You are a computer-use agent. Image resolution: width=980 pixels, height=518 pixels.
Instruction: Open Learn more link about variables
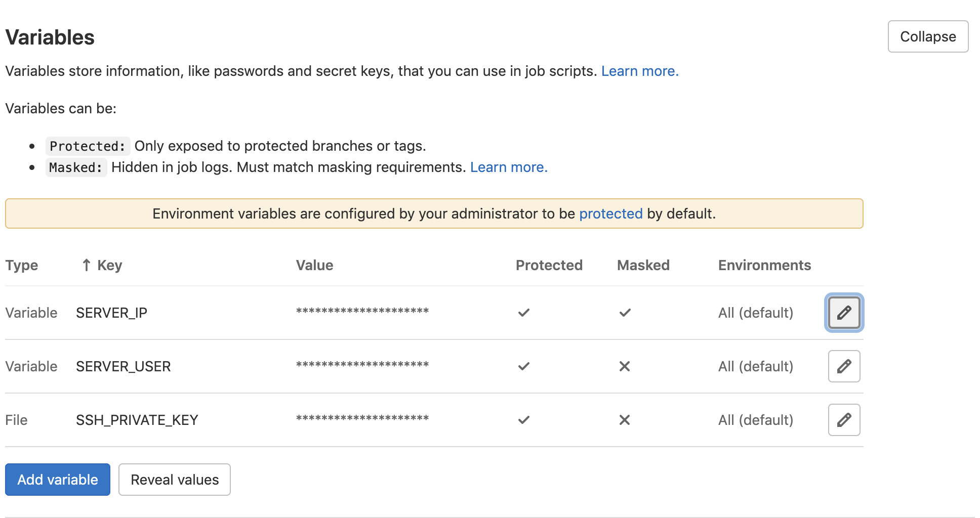pos(639,71)
